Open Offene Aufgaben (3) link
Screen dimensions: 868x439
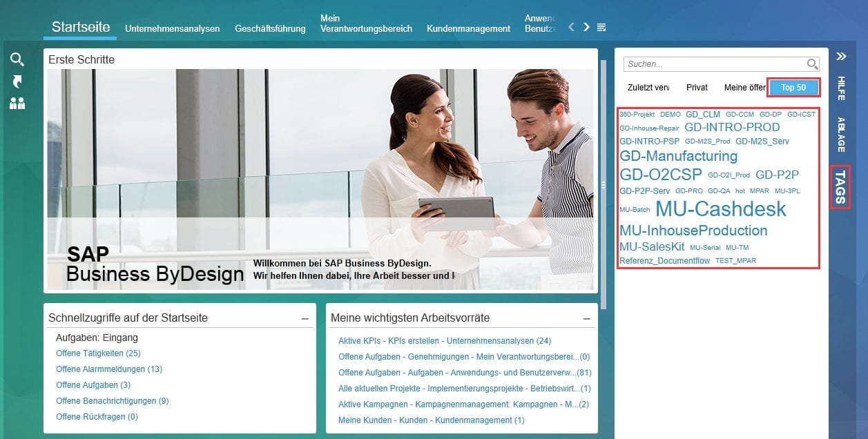click(93, 385)
